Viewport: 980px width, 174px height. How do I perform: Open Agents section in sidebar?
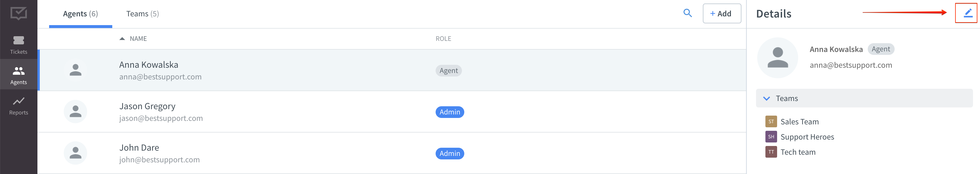[19, 75]
